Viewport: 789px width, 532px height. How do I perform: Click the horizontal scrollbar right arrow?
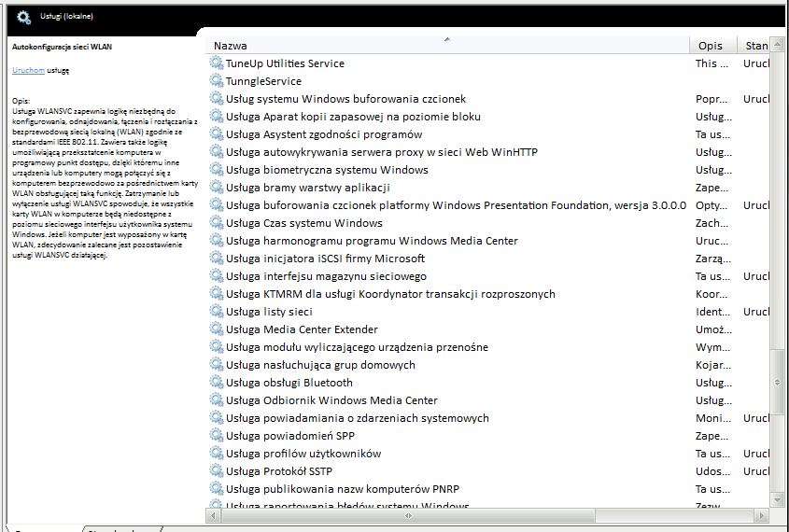tap(761, 515)
